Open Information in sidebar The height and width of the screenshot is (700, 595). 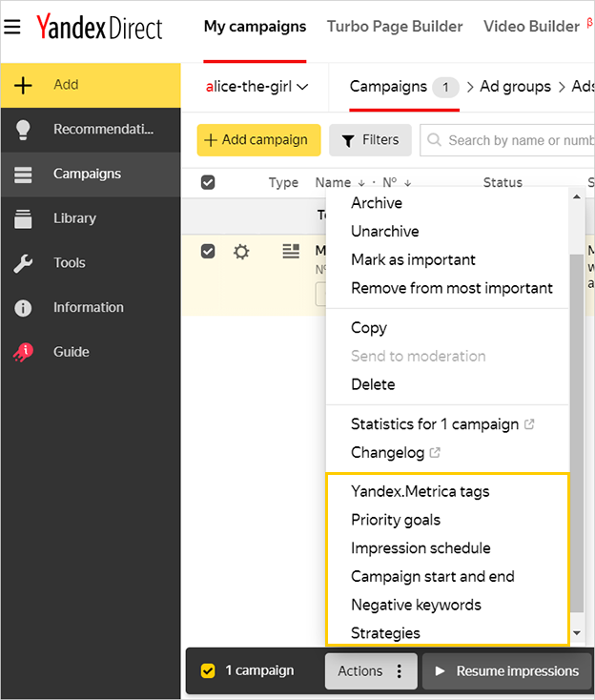tap(91, 308)
